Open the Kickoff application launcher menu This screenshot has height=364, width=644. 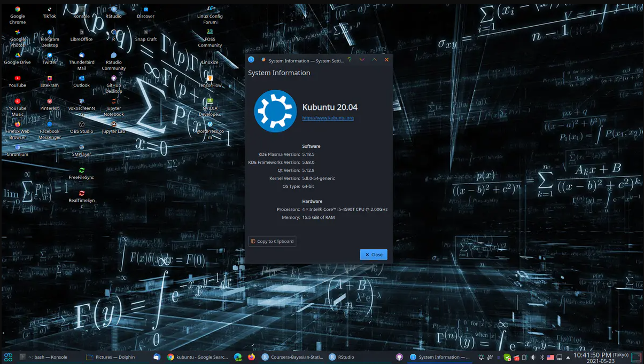point(8,357)
